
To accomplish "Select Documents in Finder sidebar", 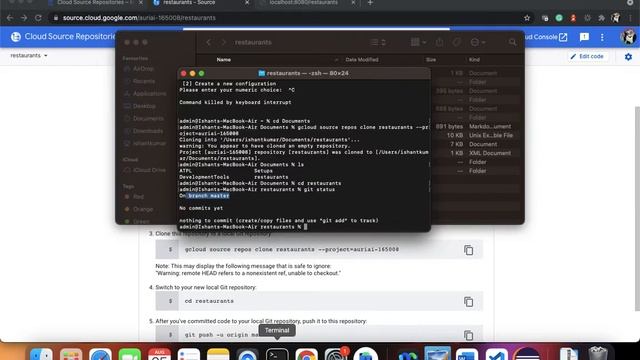I will (x=144, y=118).
